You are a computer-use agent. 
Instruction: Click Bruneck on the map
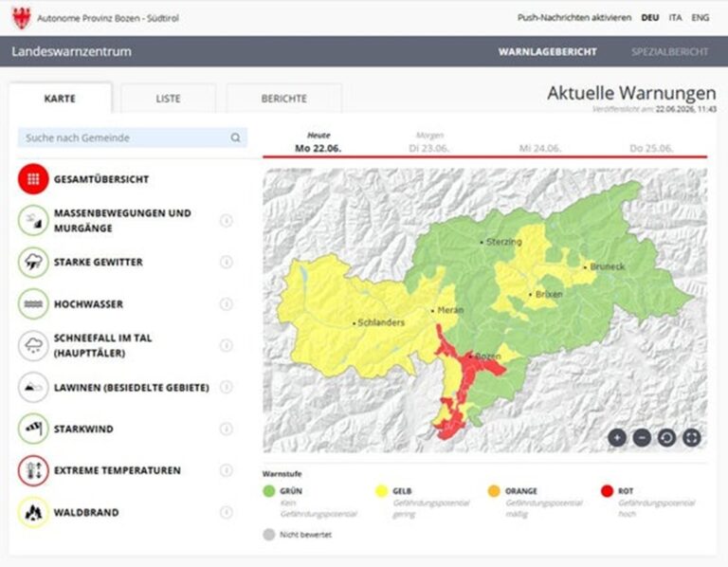click(608, 266)
